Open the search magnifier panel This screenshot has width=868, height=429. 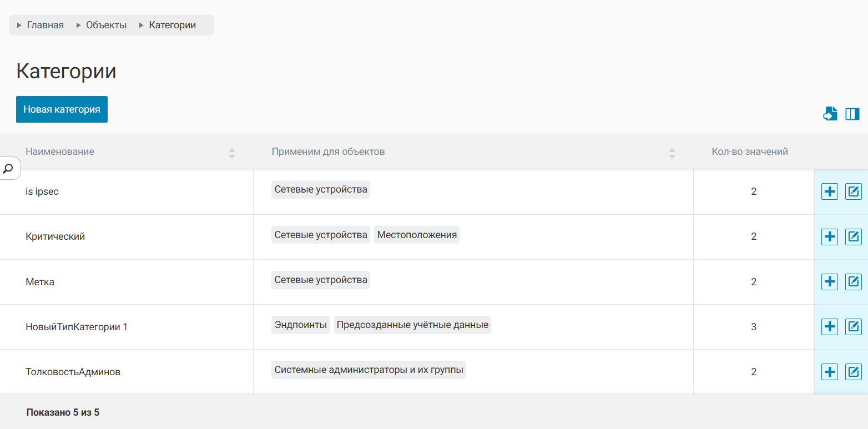pyautogui.click(x=9, y=168)
